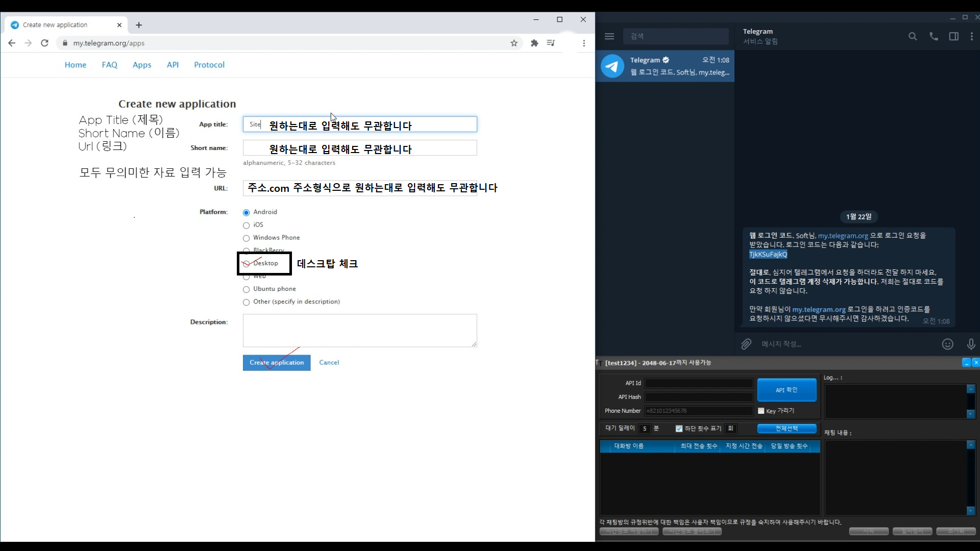Open a new browser tab
980x551 pixels.
coord(139,25)
